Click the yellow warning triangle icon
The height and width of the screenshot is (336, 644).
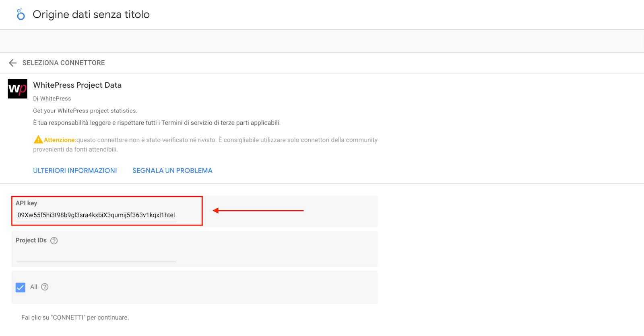click(38, 139)
